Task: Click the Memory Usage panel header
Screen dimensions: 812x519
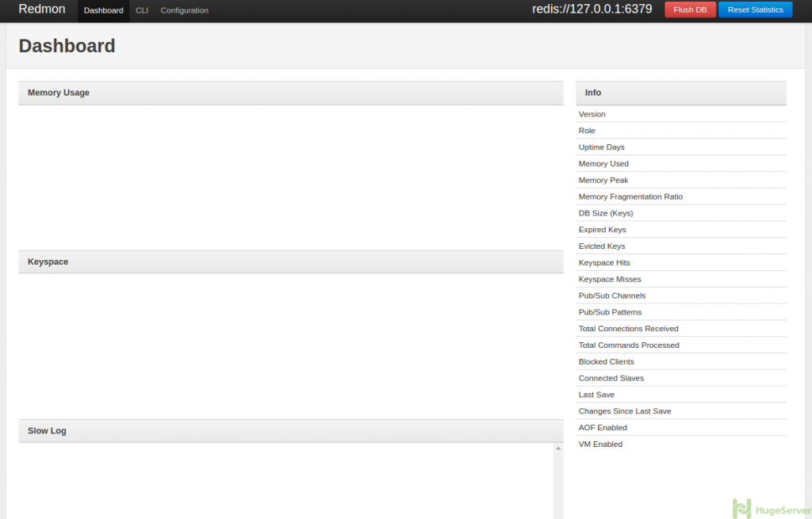Action: [58, 93]
